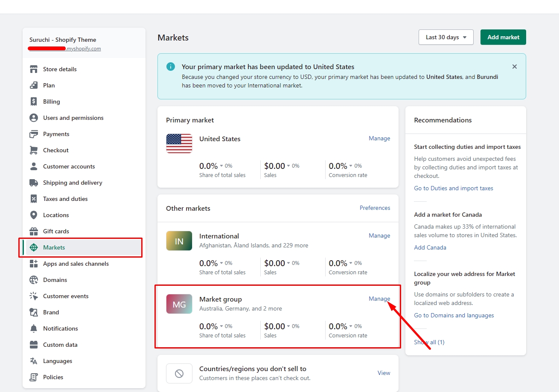Open Domains in the settings sidebar
The height and width of the screenshot is (392, 559).
[x=55, y=280]
